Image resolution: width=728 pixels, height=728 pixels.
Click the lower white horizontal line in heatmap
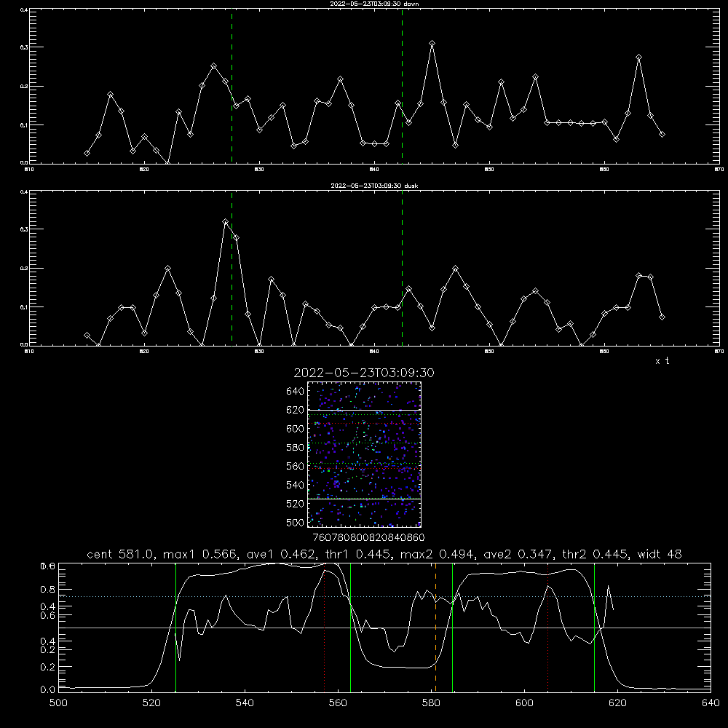(x=365, y=499)
